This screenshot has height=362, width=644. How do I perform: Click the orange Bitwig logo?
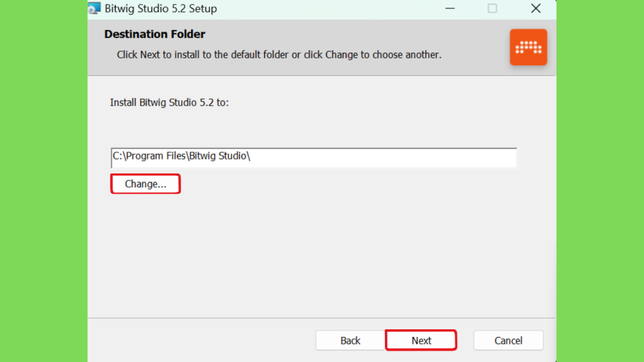528,47
